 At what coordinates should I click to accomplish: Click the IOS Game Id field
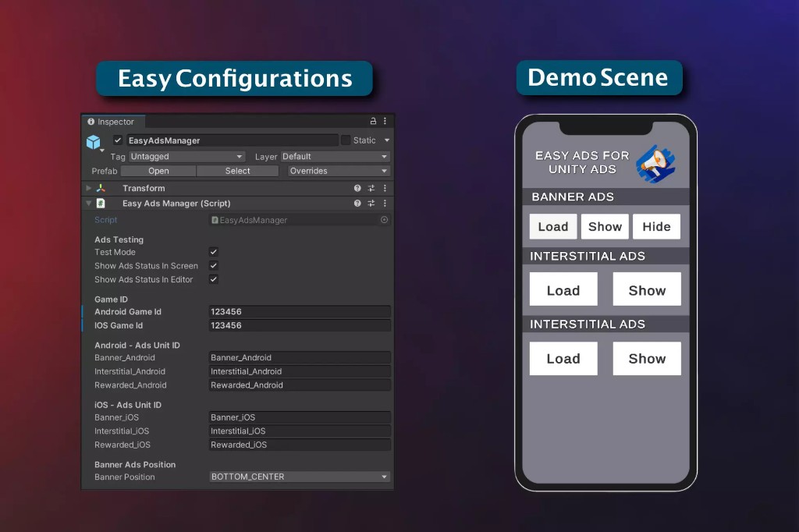pyautogui.click(x=300, y=325)
